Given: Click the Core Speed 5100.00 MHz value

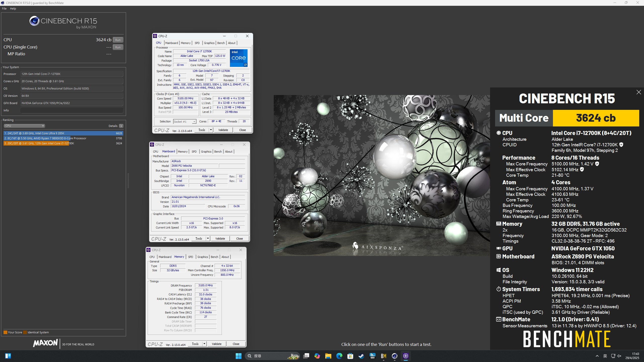Looking at the screenshot, I should pos(185,99).
